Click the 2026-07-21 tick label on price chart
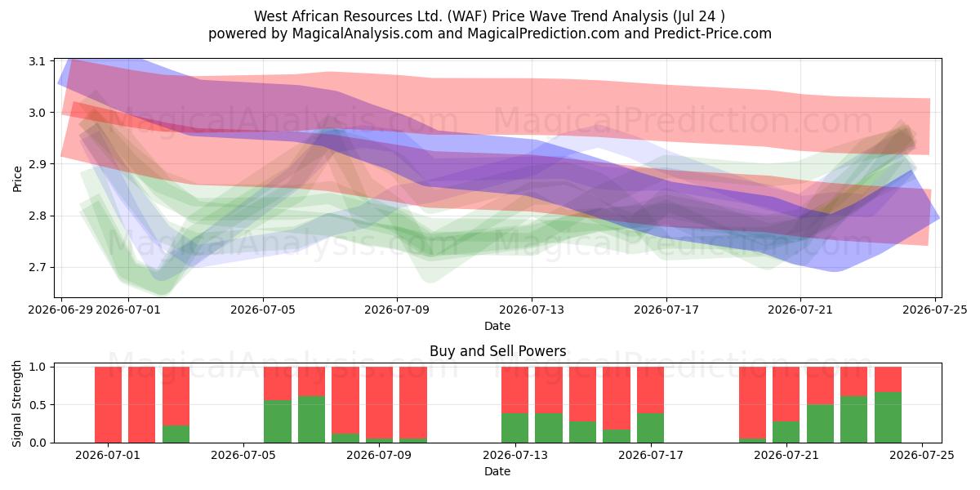 point(800,310)
